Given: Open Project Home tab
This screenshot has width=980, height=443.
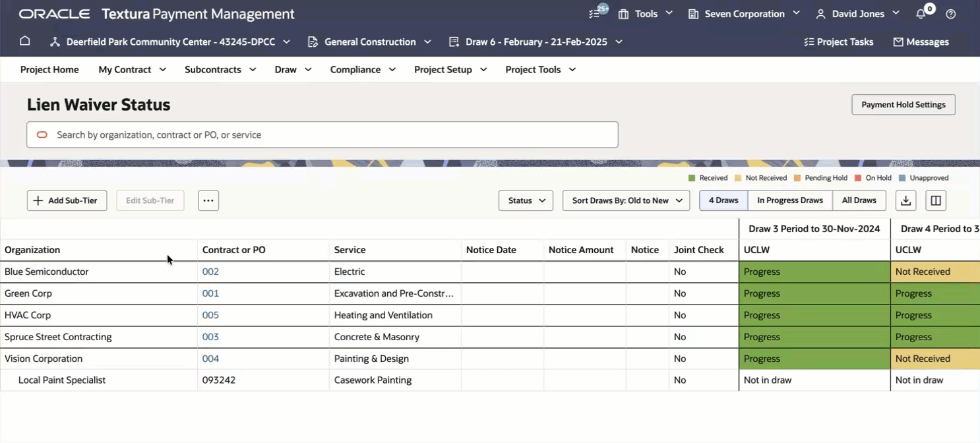Looking at the screenshot, I should [x=49, y=69].
